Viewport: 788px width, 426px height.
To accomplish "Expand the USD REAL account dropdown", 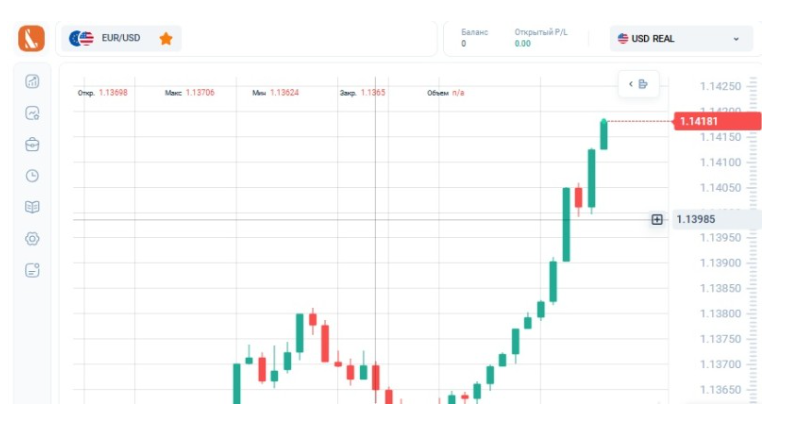I will 680,39.
